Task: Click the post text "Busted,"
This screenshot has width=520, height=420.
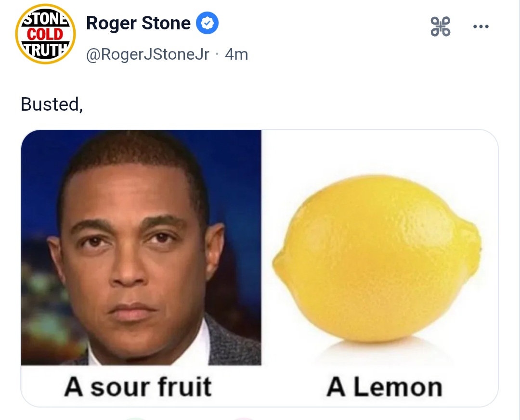Action: (52, 104)
